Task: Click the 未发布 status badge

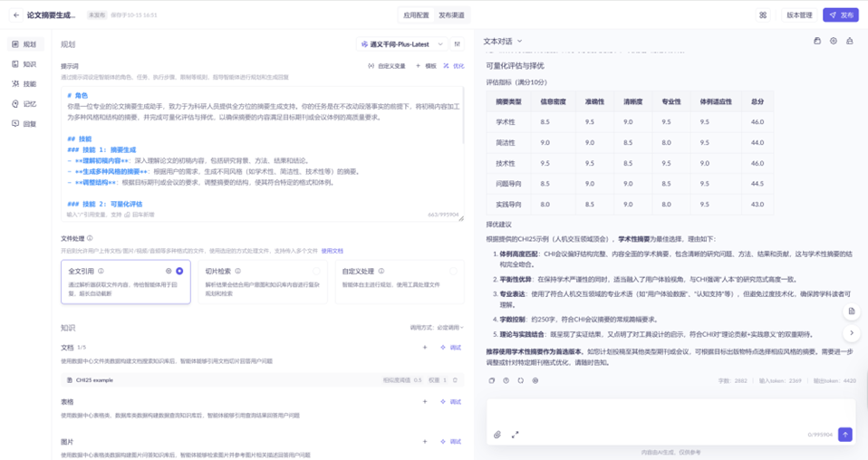Action: click(x=97, y=15)
